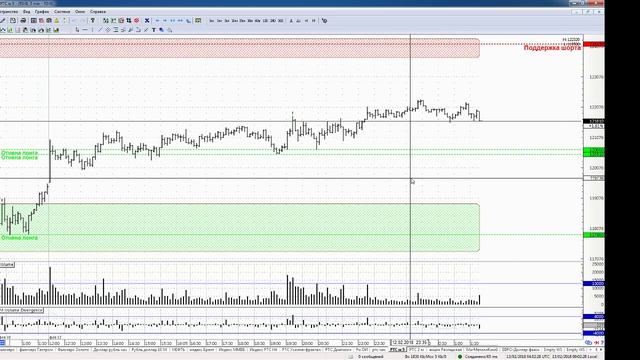Click the printer icon in toolbar
640x360 pixels.
click(x=23, y=20)
